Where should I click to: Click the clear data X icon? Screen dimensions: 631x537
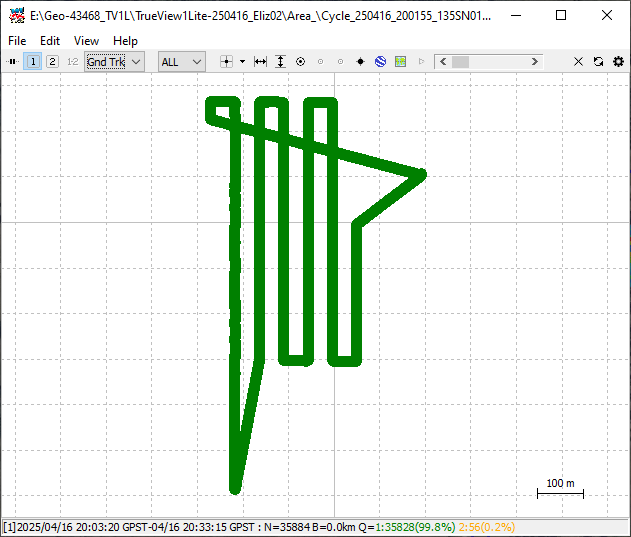point(578,62)
